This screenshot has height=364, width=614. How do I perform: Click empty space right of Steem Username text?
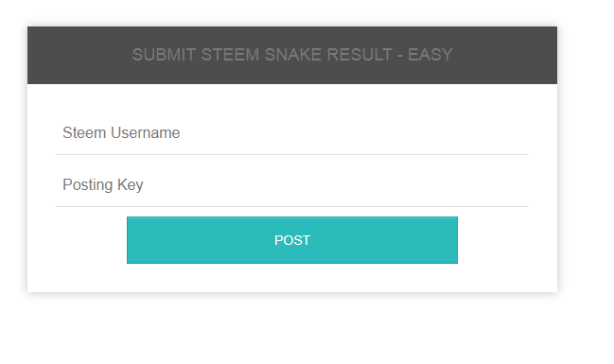click(x=353, y=133)
